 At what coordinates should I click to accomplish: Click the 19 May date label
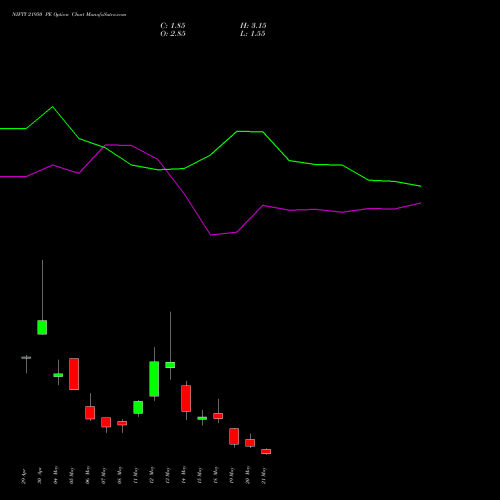click(x=232, y=475)
